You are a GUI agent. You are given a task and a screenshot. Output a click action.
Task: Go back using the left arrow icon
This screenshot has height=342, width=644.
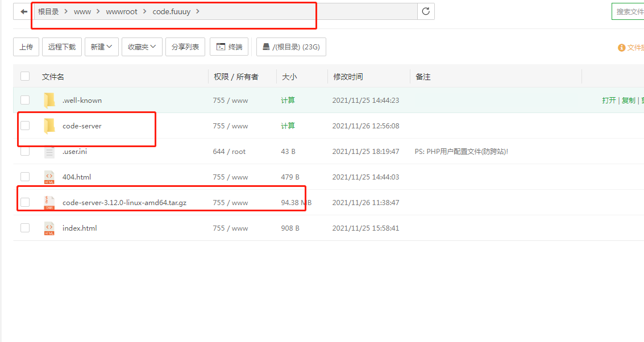[x=24, y=11]
